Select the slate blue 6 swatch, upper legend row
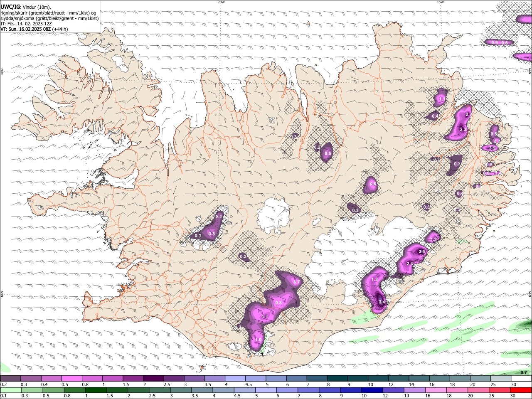532x399 pixels. click(x=296, y=379)
